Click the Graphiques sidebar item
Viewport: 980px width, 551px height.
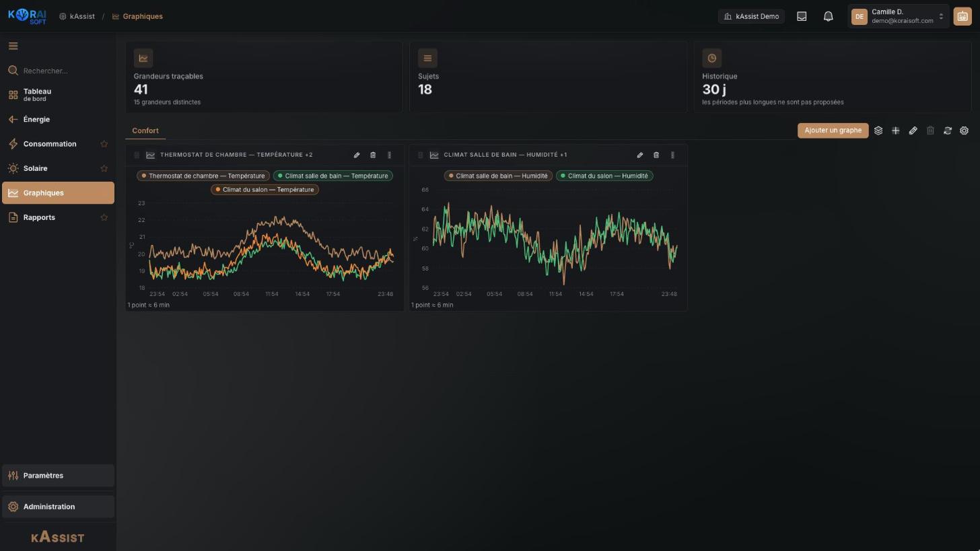(x=58, y=193)
